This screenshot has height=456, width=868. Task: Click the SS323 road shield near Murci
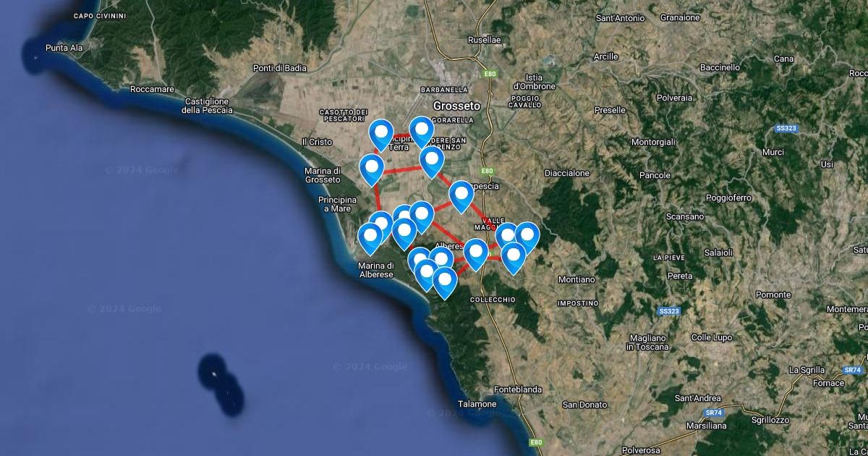click(x=786, y=128)
